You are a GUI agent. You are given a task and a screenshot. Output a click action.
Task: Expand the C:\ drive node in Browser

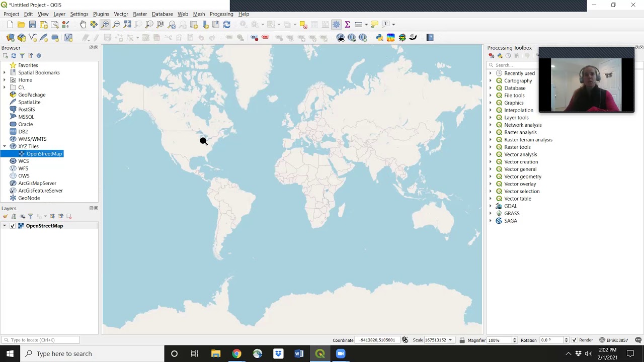(x=5, y=87)
